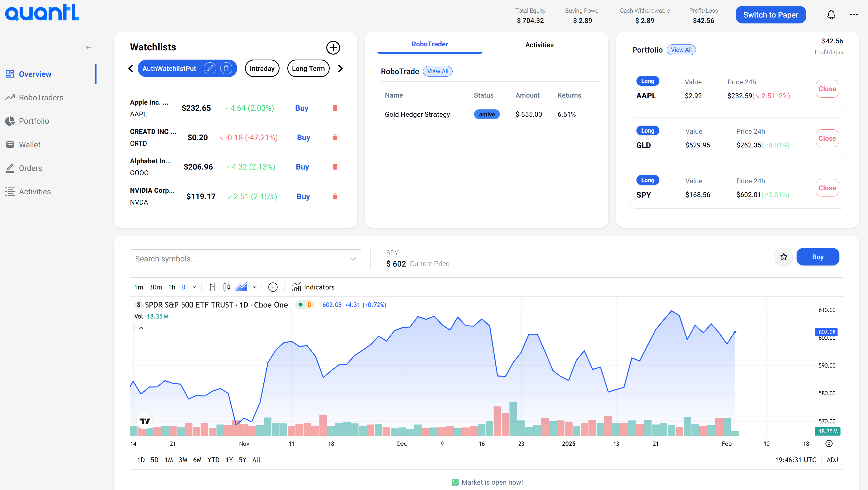Favorite SPY with the star icon
This screenshot has height=490, width=868.
783,257
